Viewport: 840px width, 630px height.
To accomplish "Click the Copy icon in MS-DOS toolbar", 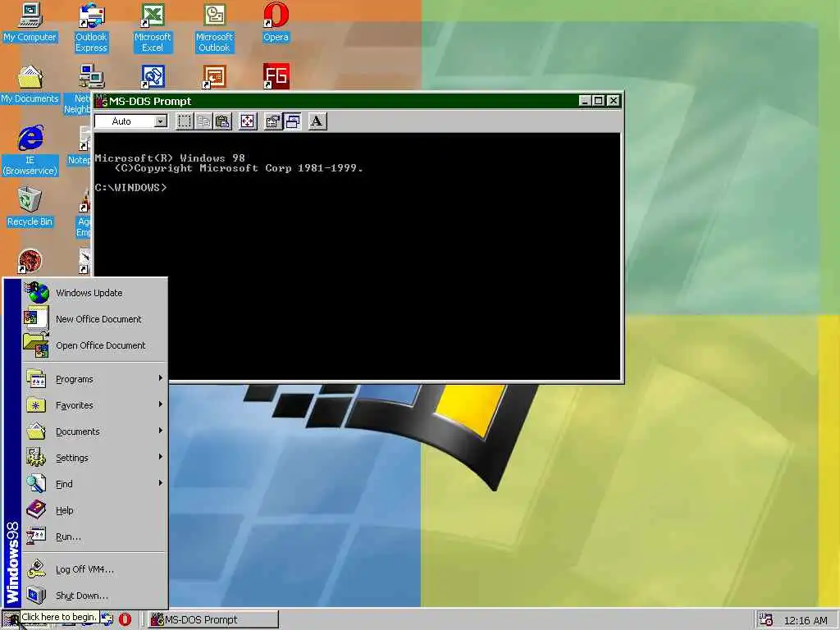I will pyautogui.click(x=203, y=121).
